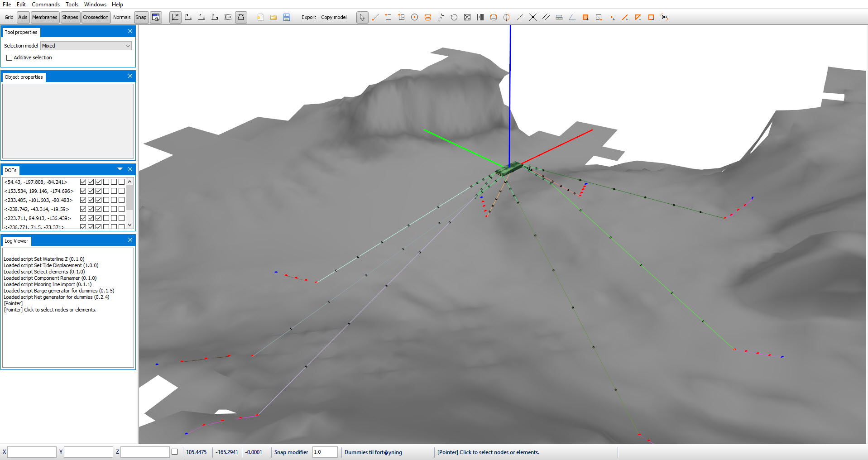Select the parallel lines tool
The height and width of the screenshot is (460, 868).
[x=546, y=17]
